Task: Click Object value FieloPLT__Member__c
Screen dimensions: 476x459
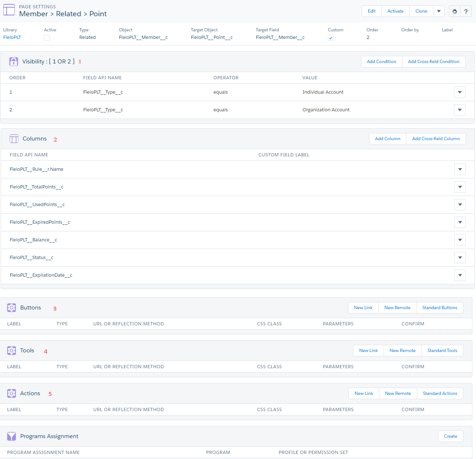Action: click(143, 37)
